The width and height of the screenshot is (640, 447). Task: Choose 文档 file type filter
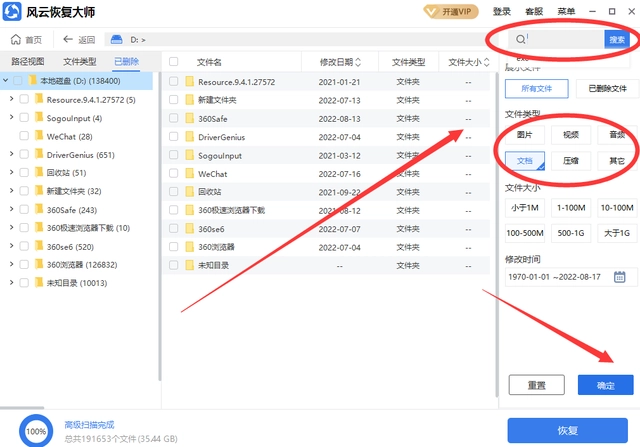[524, 161]
